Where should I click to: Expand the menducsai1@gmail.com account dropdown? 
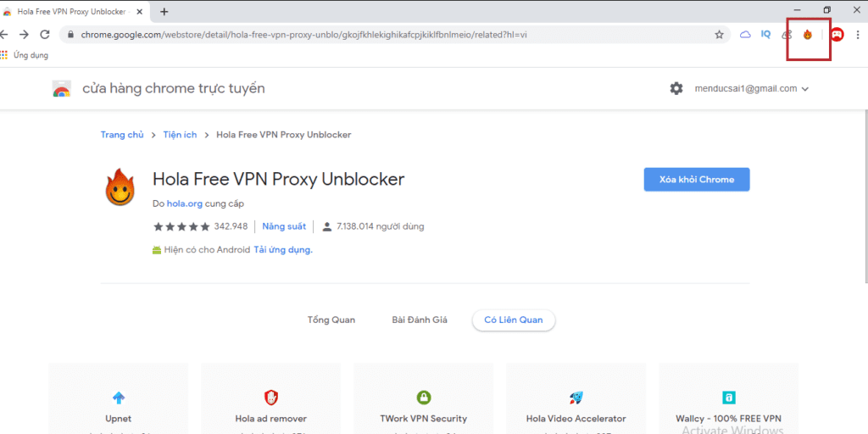click(752, 88)
